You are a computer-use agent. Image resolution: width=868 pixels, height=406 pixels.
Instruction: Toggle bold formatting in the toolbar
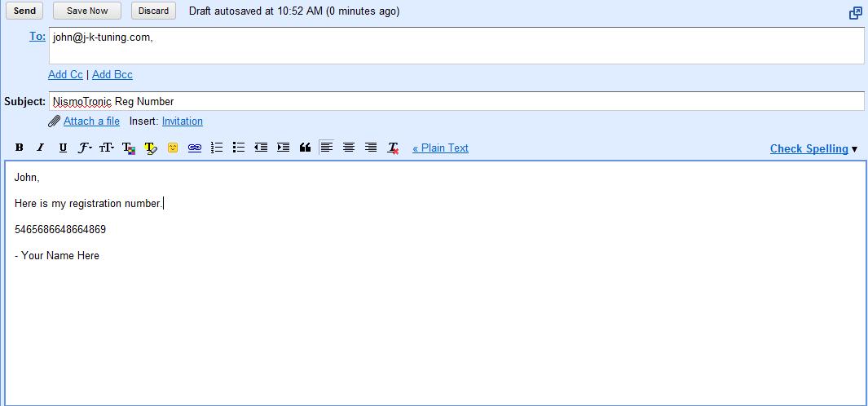tap(19, 148)
